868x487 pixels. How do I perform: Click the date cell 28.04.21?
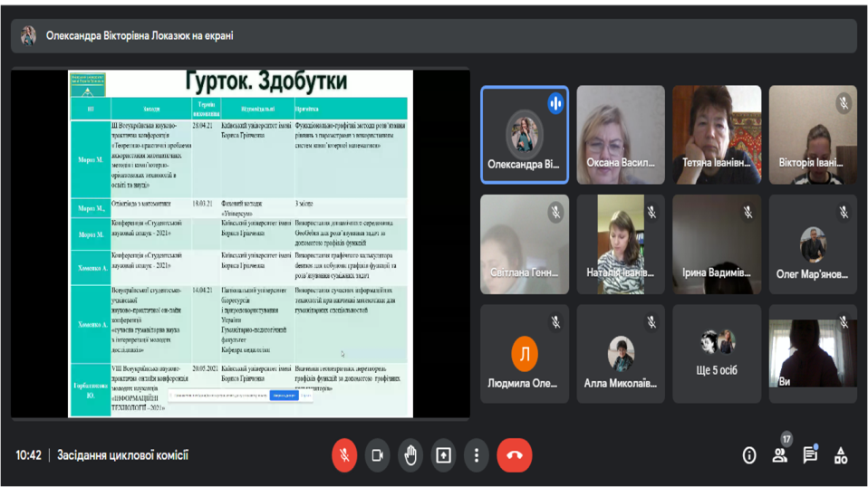tap(206, 158)
